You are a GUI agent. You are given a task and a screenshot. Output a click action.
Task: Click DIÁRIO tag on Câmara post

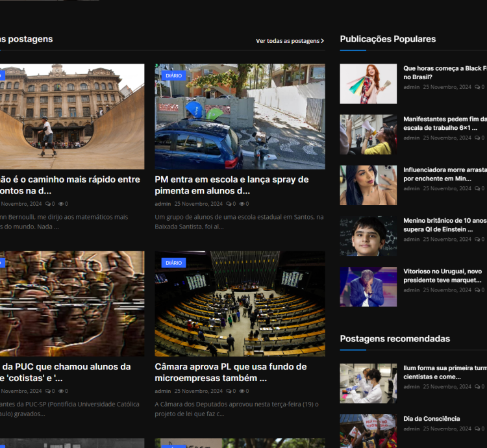pos(173,263)
